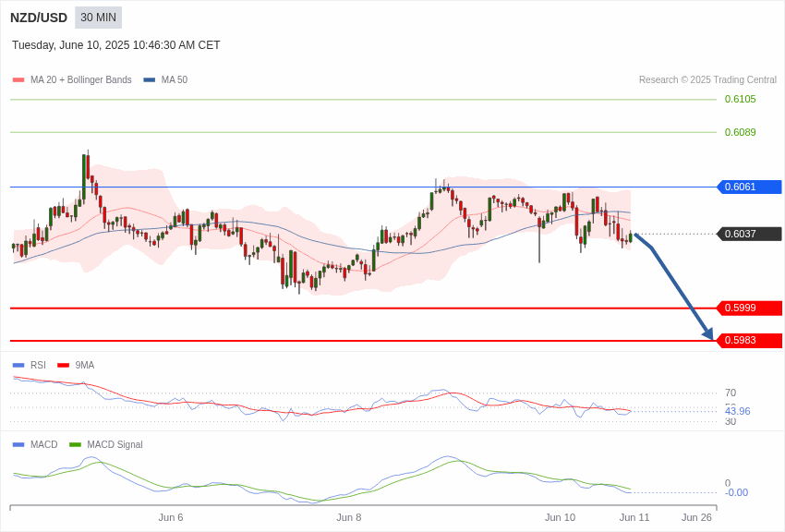Click the MA 50 blue legend swatch
This screenshot has width=785, height=532.
coord(150,80)
